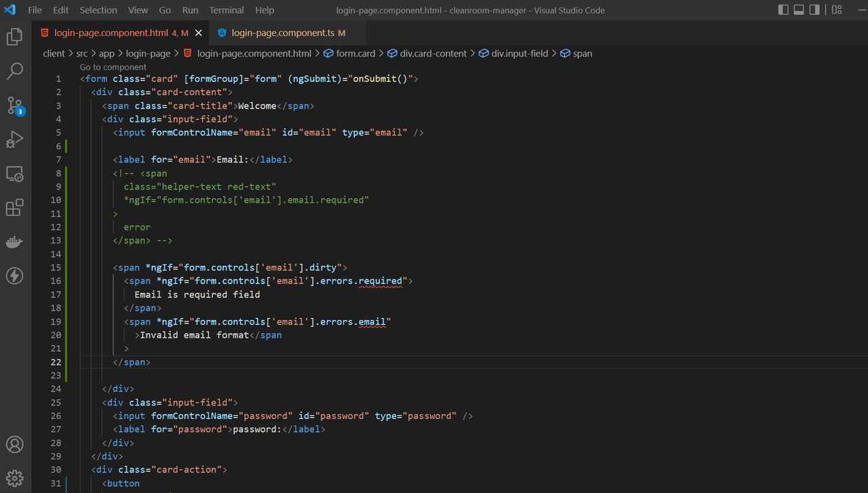Click the VS Code logo icon
The height and width of the screenshot is (493, 868).
(9, 10)
